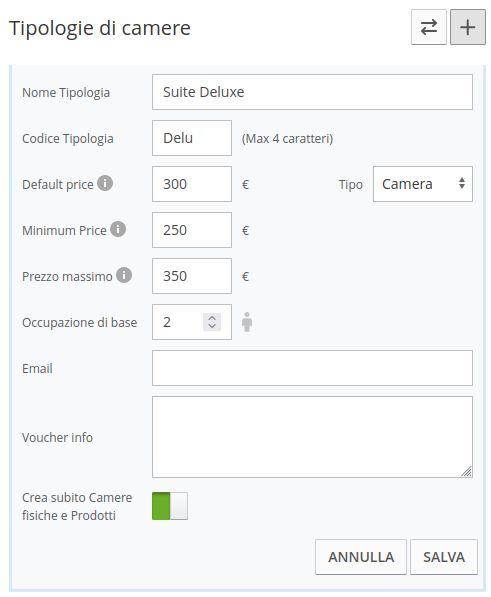
Task: Select the Minimum Price input
Action: [192, 230]
